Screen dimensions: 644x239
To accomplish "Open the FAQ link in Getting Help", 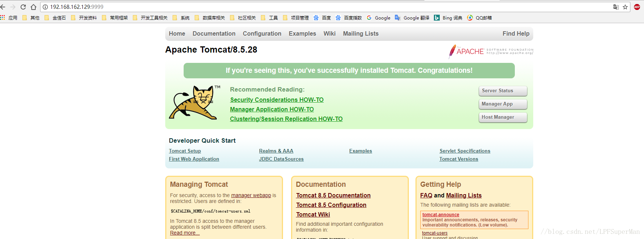I will (x=426, y=195).
